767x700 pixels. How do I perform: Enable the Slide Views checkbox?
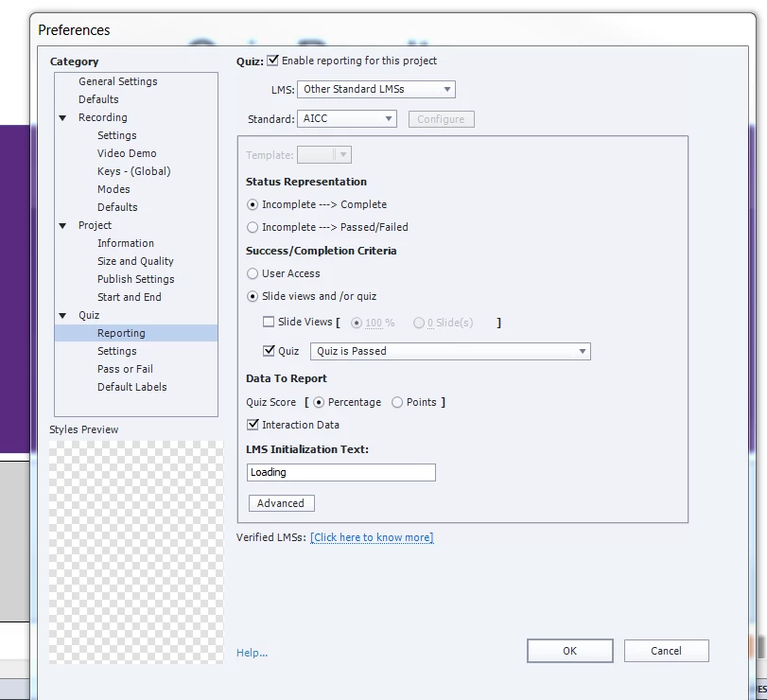(x=269, y=322)
